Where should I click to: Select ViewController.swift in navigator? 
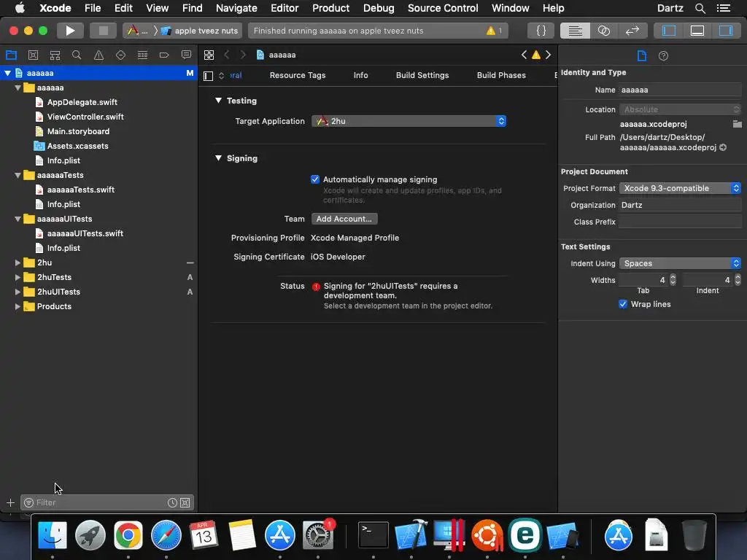[x=85, y=117]
